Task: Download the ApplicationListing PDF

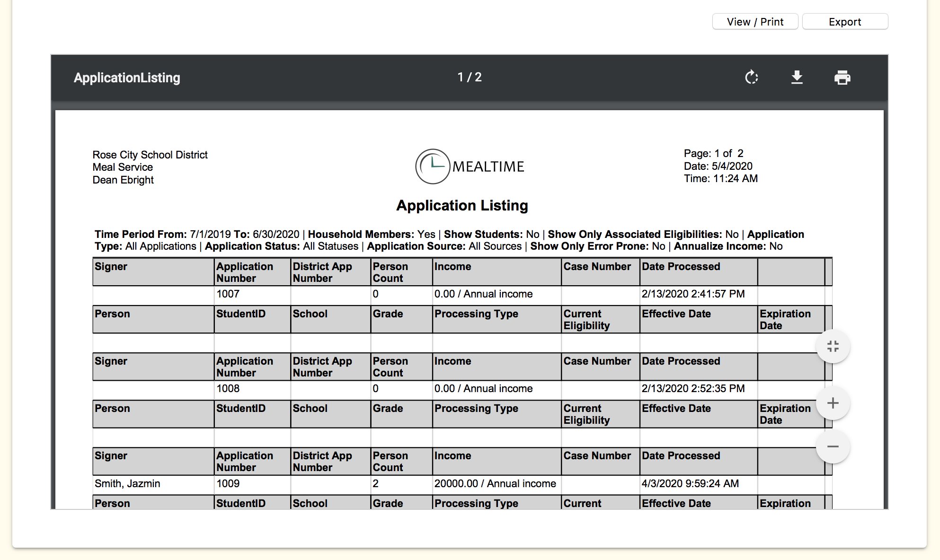Action: coord(797,77)
